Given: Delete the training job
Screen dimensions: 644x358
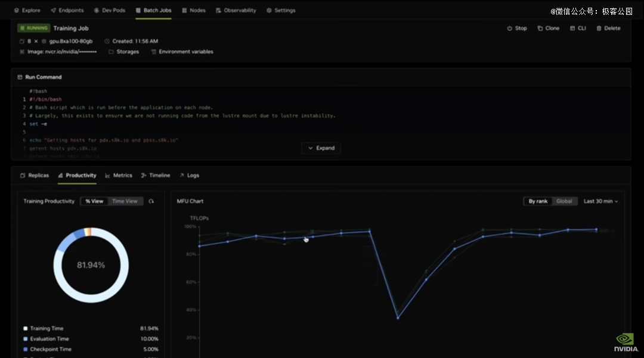Looking at the screenshot, I should 608,28.
